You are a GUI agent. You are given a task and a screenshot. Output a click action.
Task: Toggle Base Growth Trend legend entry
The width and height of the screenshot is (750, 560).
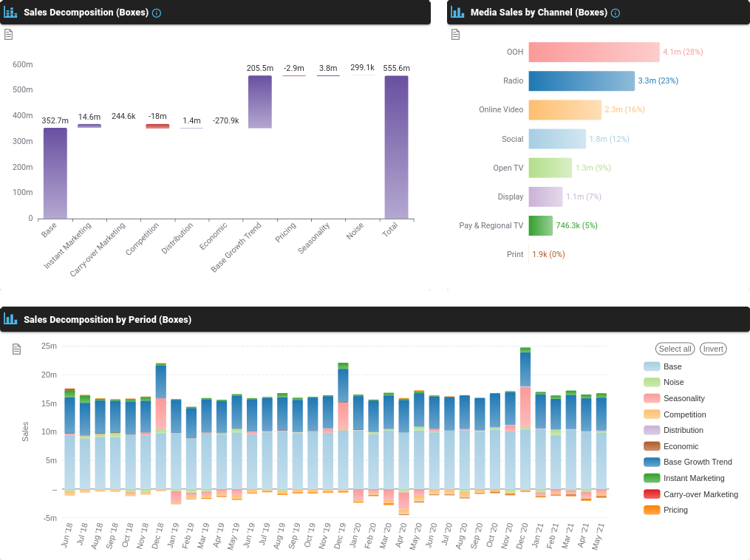(697, 462)
